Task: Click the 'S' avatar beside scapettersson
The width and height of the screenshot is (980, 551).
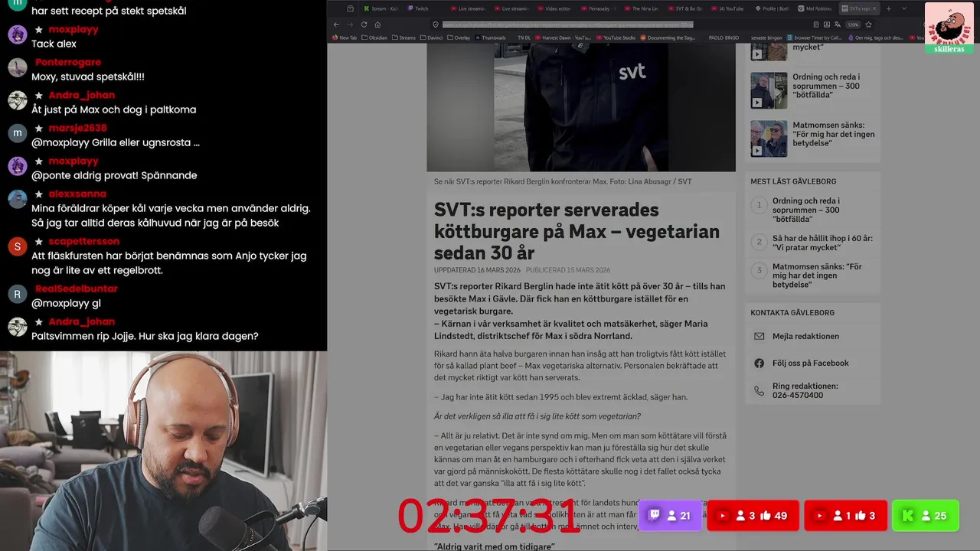Action: coord(18,246)
